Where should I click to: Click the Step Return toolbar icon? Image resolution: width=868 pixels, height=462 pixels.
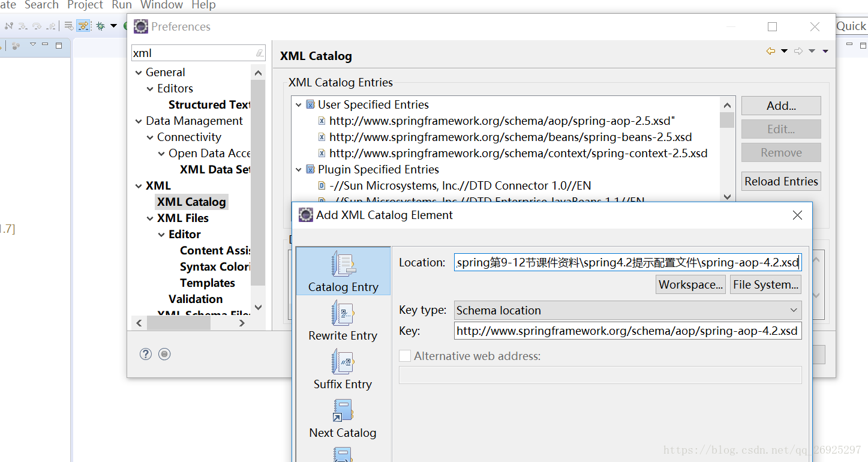pyautogui.click(x=51, y=26)
